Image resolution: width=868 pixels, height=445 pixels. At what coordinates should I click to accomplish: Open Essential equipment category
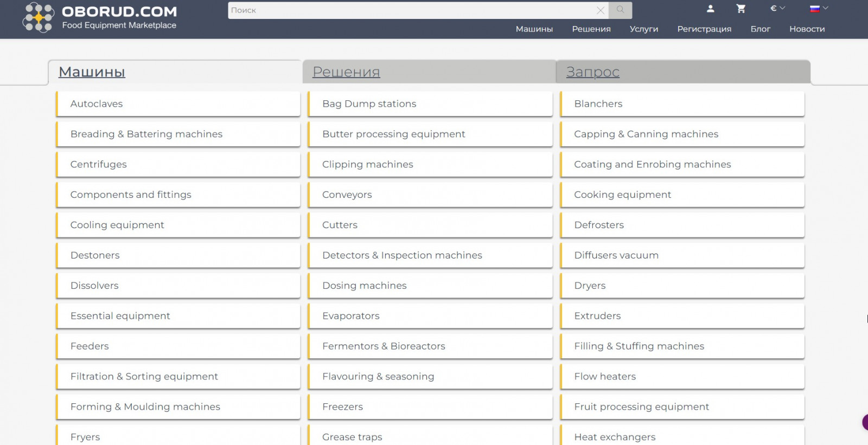click(x=178, y=316)
